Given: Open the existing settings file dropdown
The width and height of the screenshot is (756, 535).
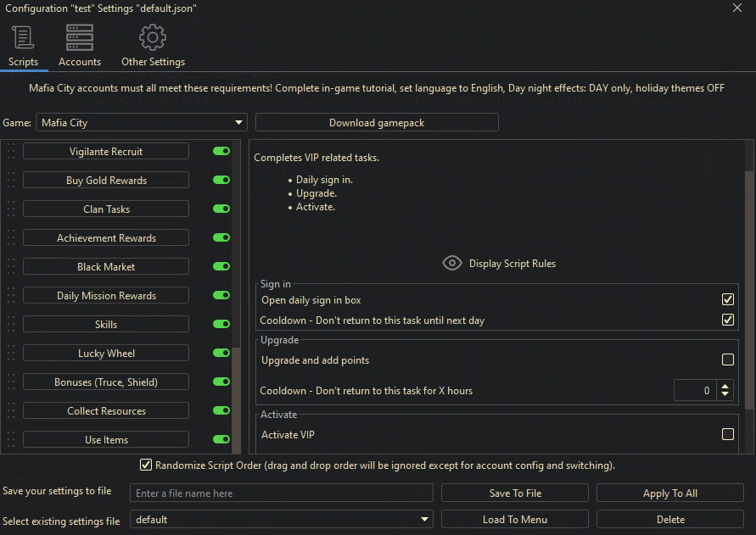Looking at the screenshot, I should click(424, 520).
